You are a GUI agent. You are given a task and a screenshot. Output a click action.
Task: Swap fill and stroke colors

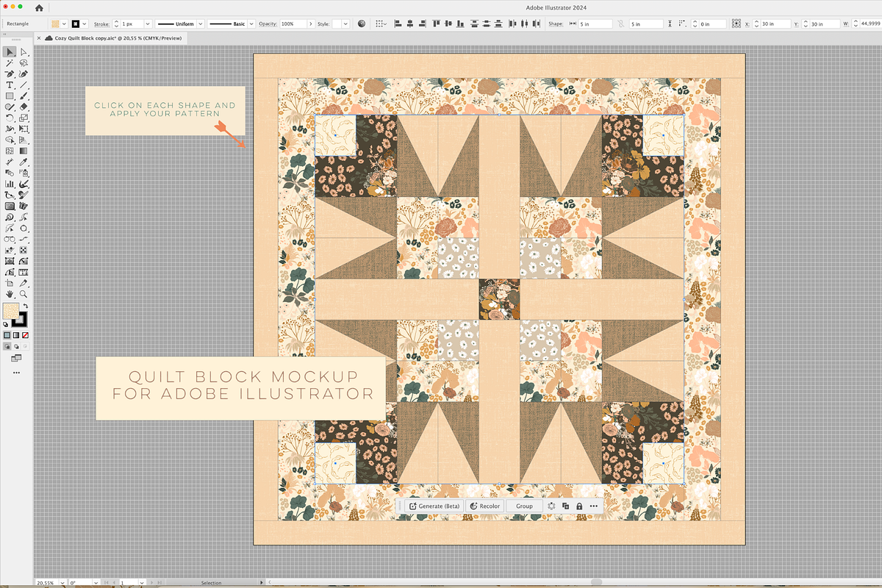coord(25,306)
